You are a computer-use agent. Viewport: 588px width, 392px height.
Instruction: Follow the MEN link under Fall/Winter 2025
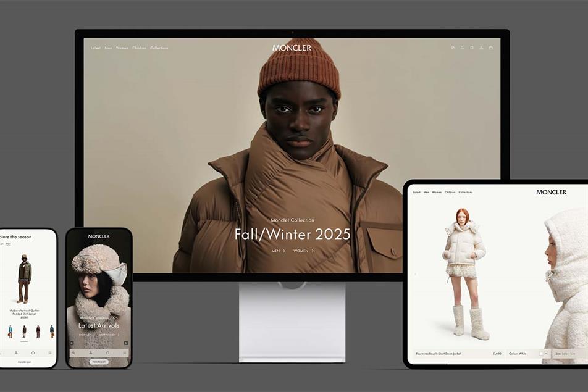[278, 251]
